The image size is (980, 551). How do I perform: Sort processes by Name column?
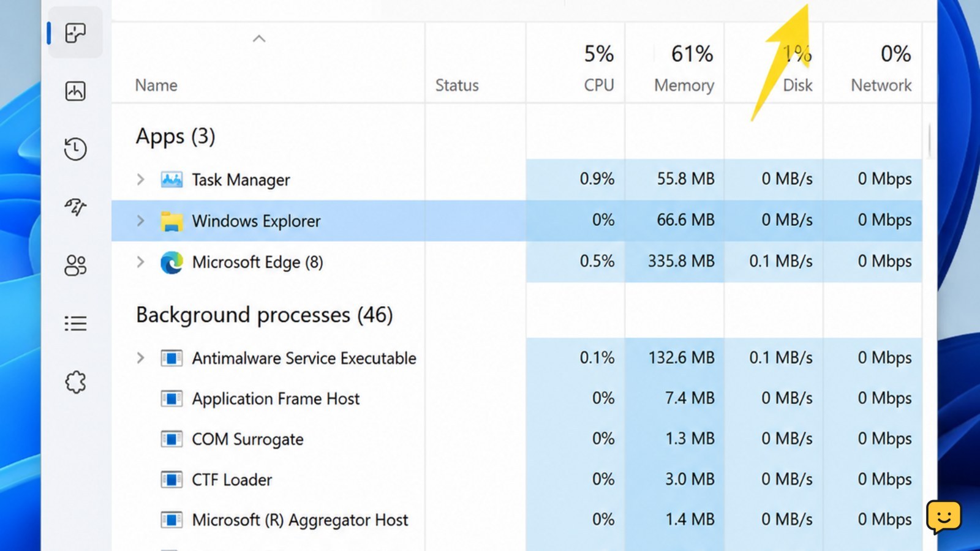(156, 85)
